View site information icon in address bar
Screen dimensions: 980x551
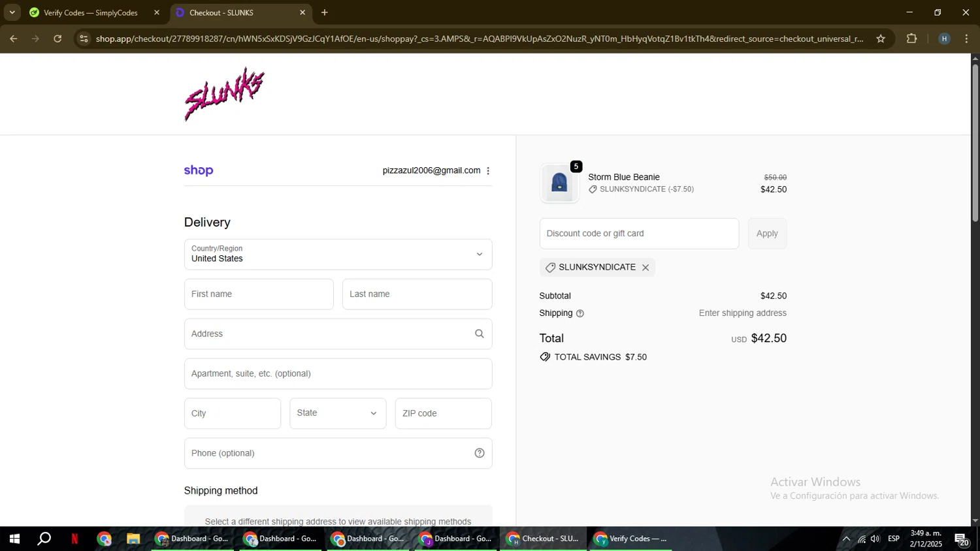pos(83,39)
